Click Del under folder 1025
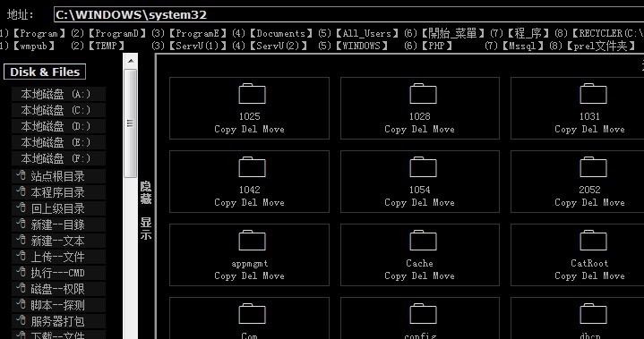 pyautogui.click(x=249, y=129)
